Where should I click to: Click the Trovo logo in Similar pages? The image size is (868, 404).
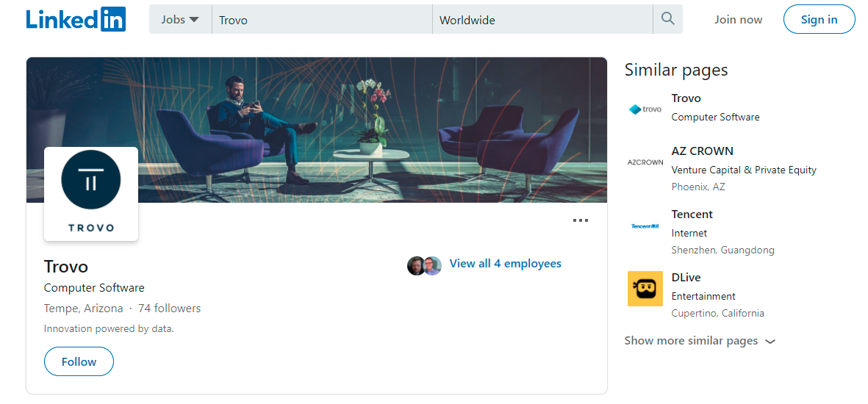645,109
